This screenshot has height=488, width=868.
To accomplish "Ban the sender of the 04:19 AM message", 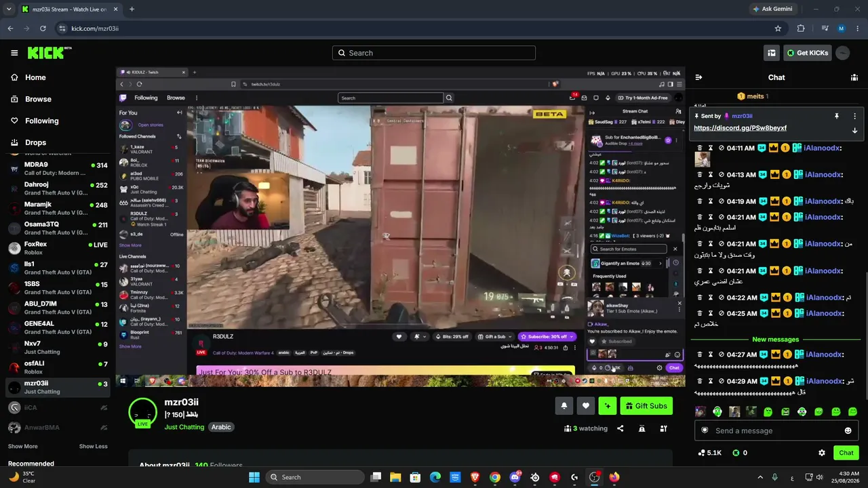I will 722,201.
